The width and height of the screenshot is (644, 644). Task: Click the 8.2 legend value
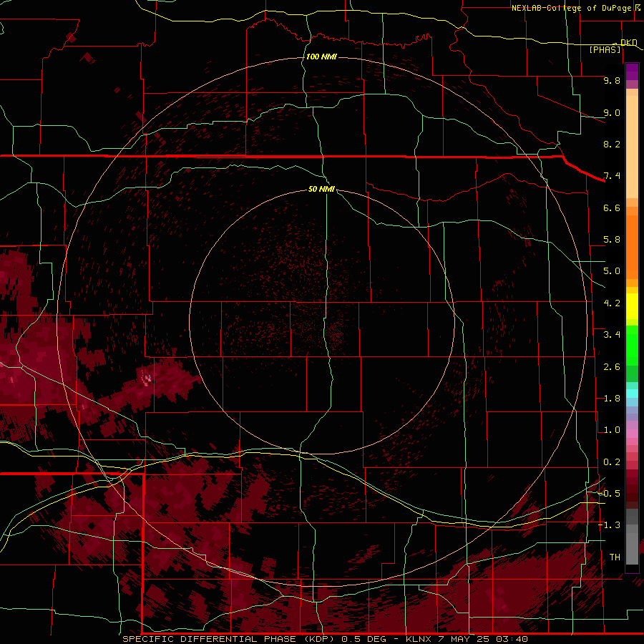(612, 144)
